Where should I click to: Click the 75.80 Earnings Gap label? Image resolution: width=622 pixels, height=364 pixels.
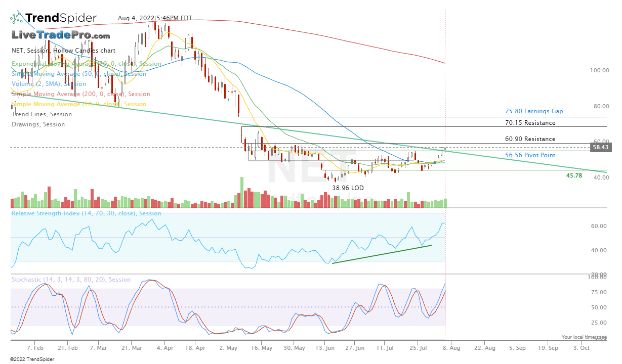[x=533, y=111]
